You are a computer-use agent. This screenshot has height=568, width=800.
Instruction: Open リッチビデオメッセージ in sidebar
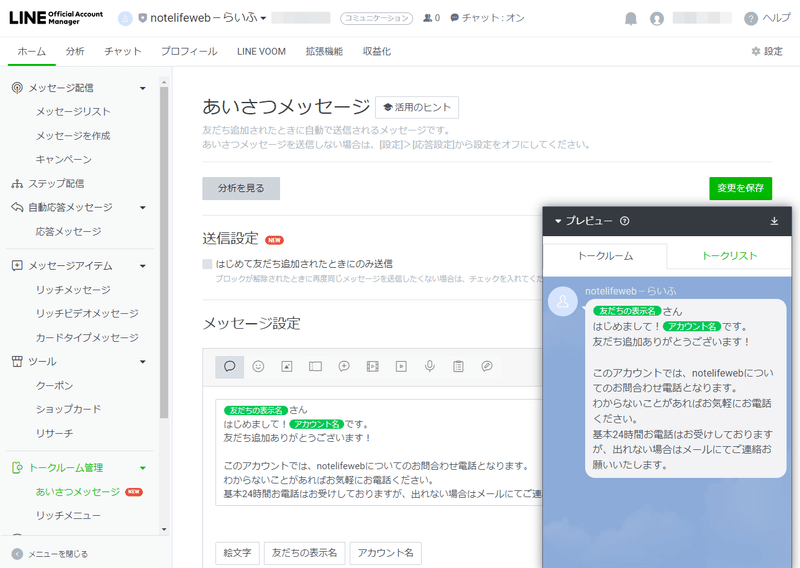pos(87,313)
